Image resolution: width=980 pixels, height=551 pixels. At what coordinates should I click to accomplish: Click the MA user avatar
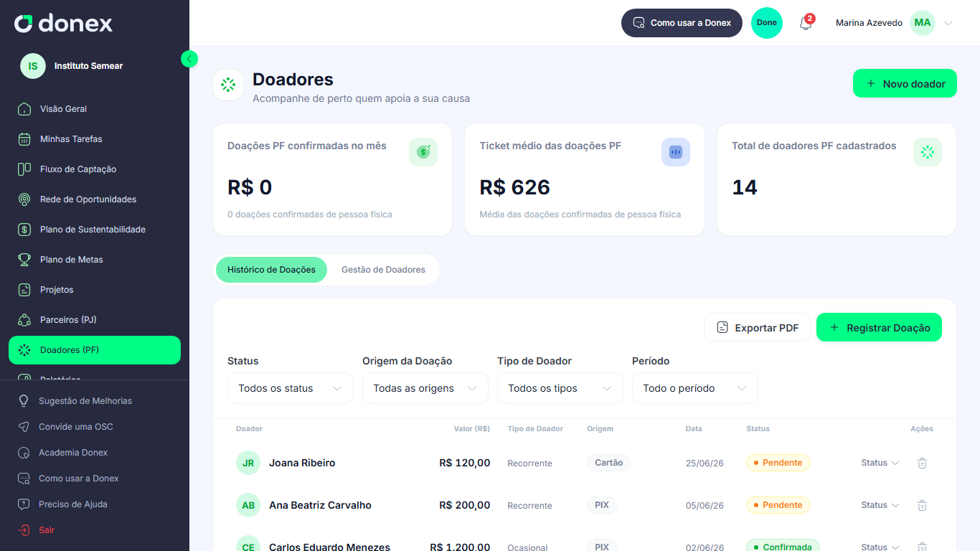pyautogui.click(x=923, y=23)
